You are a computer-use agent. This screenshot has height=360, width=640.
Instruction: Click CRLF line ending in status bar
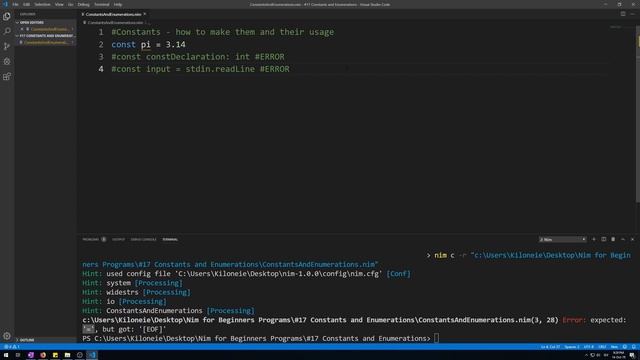point(602,347)
